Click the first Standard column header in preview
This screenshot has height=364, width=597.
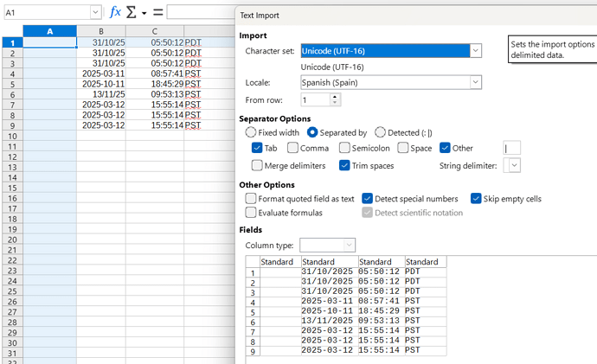pos(278,261)
